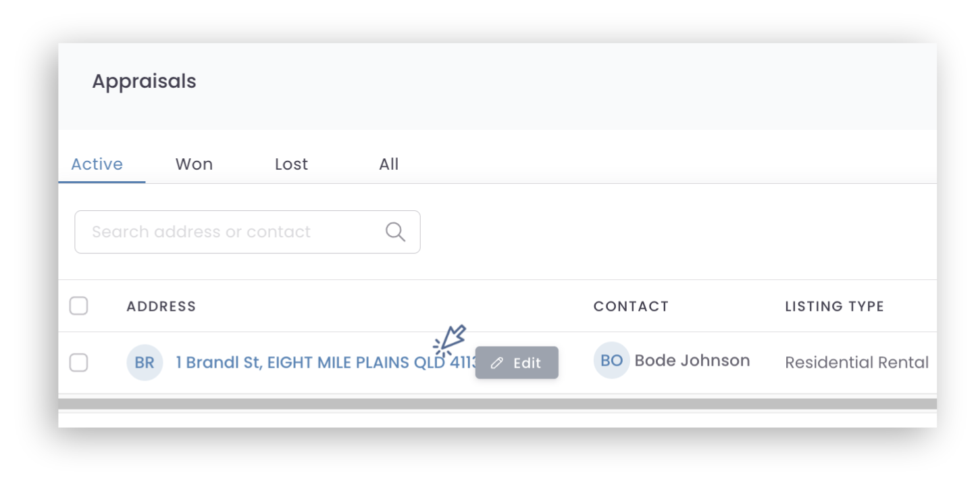Switch to the Active tab

(x=97, y=164)
